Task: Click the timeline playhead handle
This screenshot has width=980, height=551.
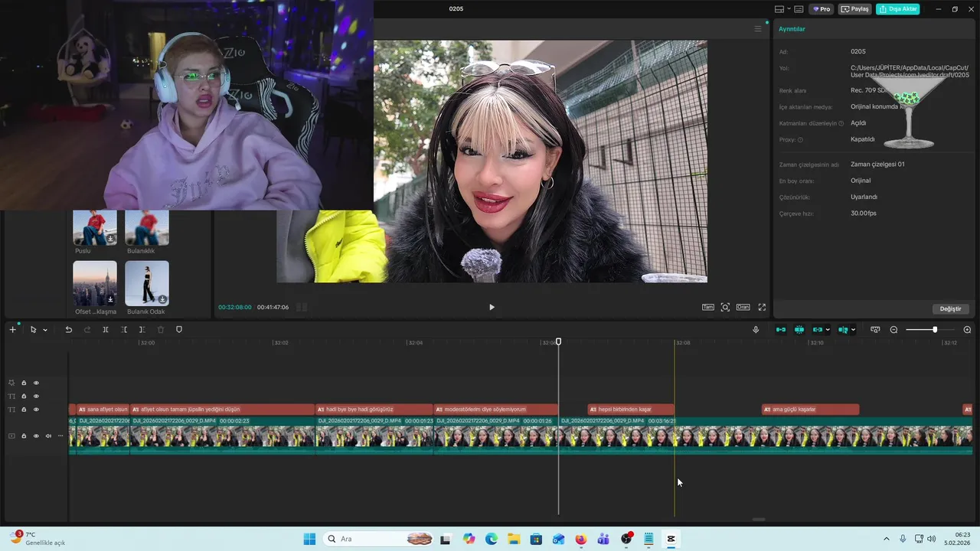Action: pos(558,341)
